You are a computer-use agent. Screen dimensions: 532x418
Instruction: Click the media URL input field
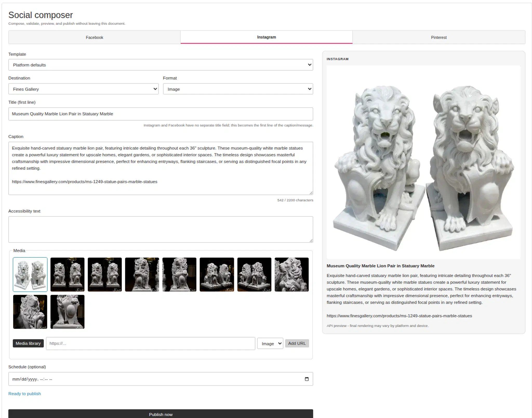pos(151,344)
